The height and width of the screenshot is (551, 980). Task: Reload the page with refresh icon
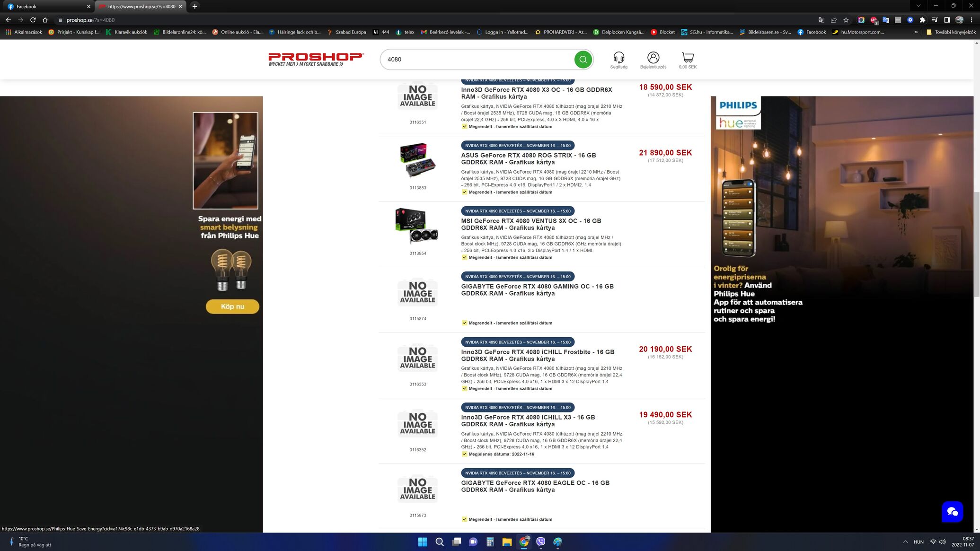coord(33,20)
